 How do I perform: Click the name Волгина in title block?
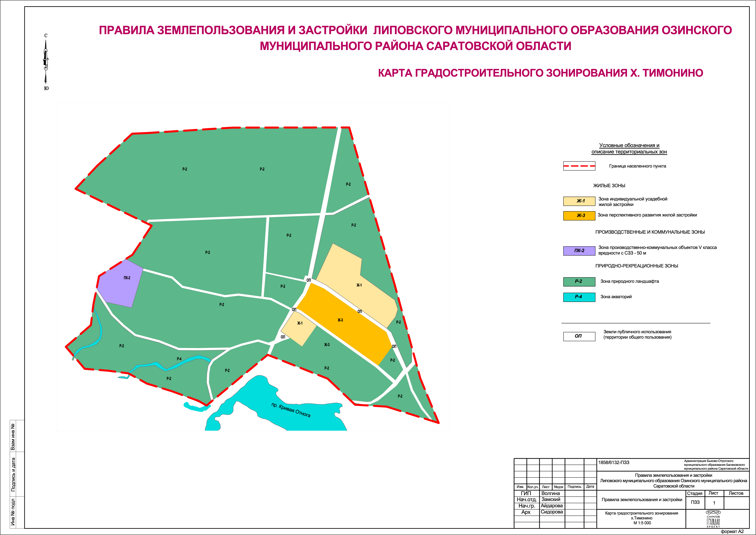click(x=550, y=493)
